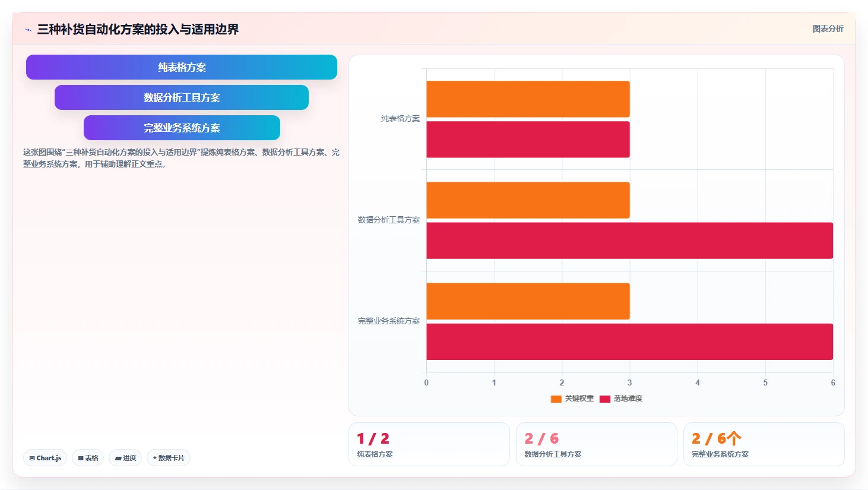This screenshot has height=490, width=868.
Task: Select the 数据分析工具方案 gradient pill
Action: [182, 97]
